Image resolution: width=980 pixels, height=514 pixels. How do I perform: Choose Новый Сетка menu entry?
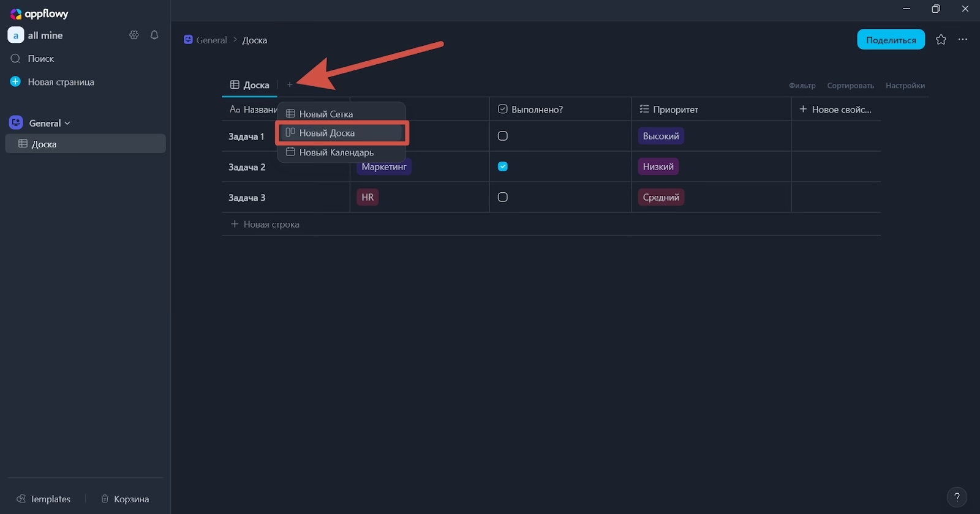coord(326,114)
